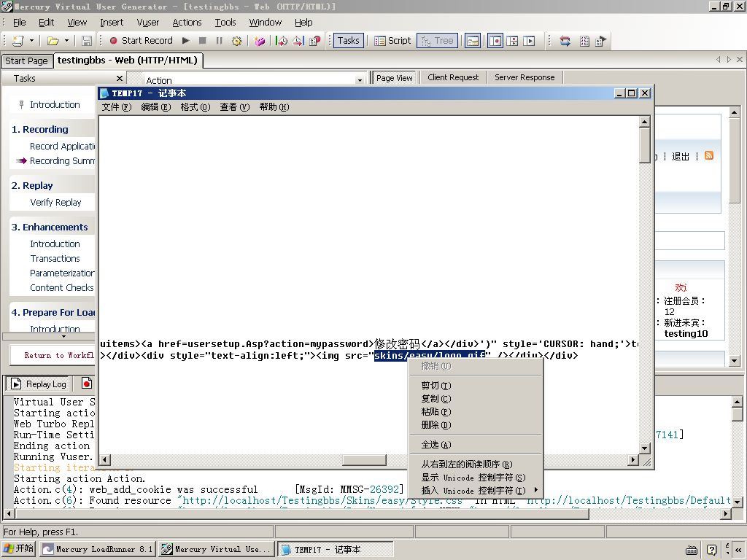Click the Insert Rendezvous toolbar icon

click(x=315, y=41)
